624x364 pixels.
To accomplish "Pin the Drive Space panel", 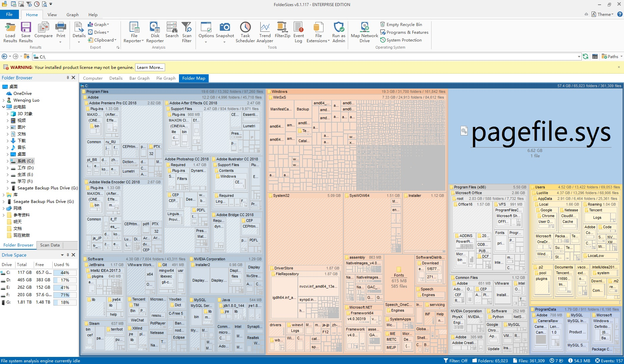I will [68, 255].
